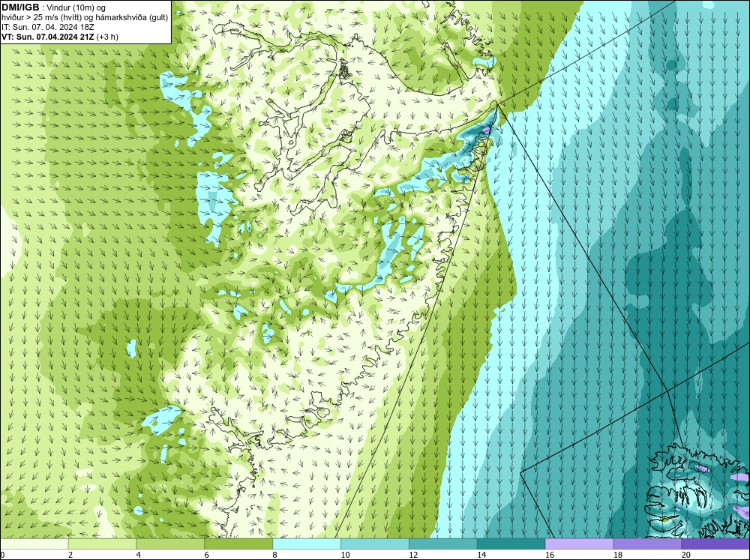Click the 'hviður > 25 m/s' legend description
This screenshot has width=750, height=560.
28,18
